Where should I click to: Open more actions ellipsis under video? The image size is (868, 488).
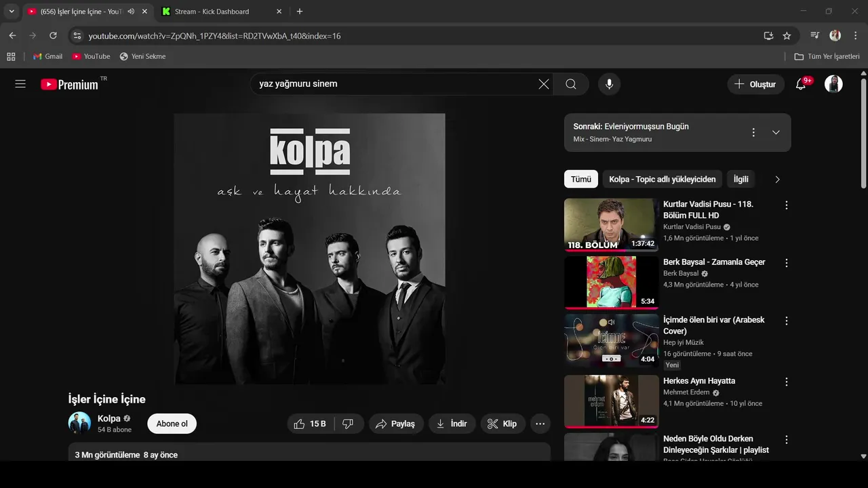click(540, 424)
